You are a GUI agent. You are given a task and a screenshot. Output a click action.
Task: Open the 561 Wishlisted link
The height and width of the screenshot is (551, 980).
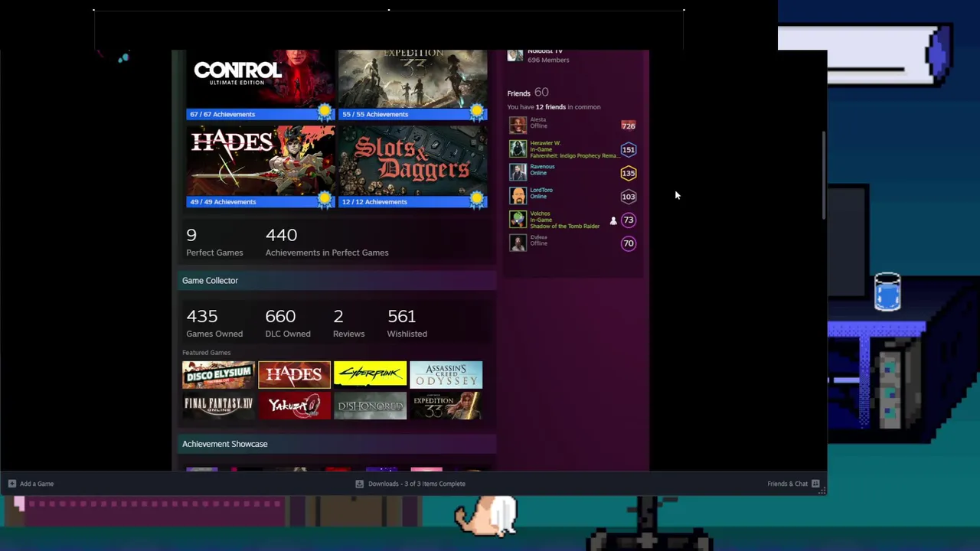407,323
